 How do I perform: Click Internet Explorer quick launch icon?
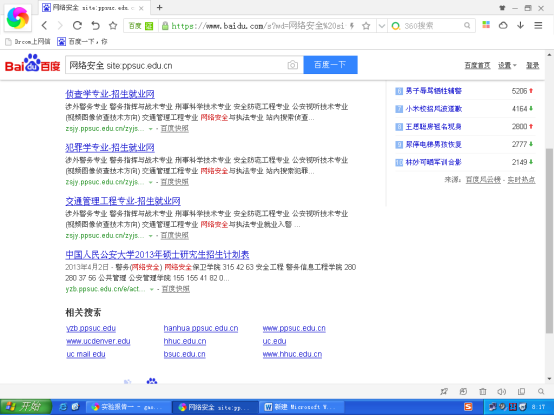(63, 407)
